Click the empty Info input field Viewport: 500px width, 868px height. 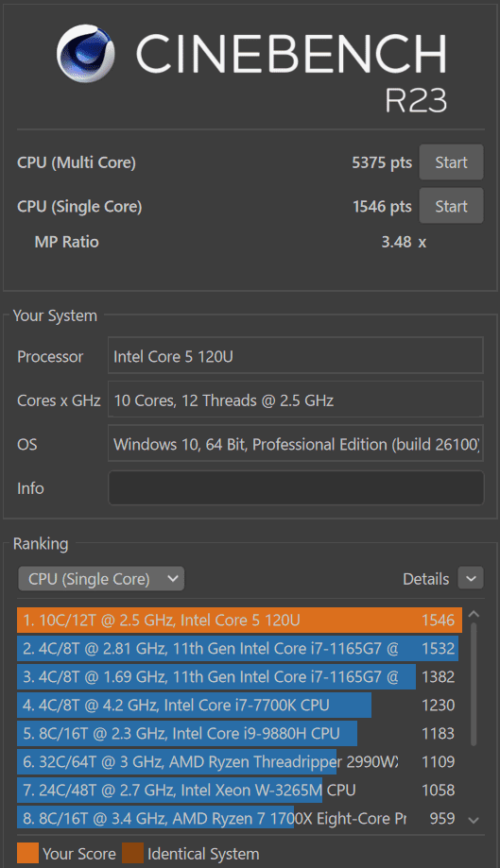click(x=295, y=487)
